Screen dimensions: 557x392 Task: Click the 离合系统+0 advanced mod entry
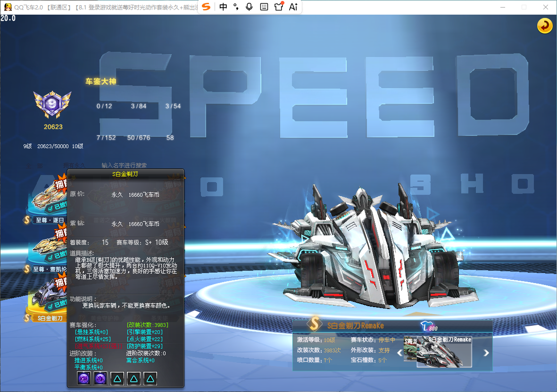click(x=141, y=360)
